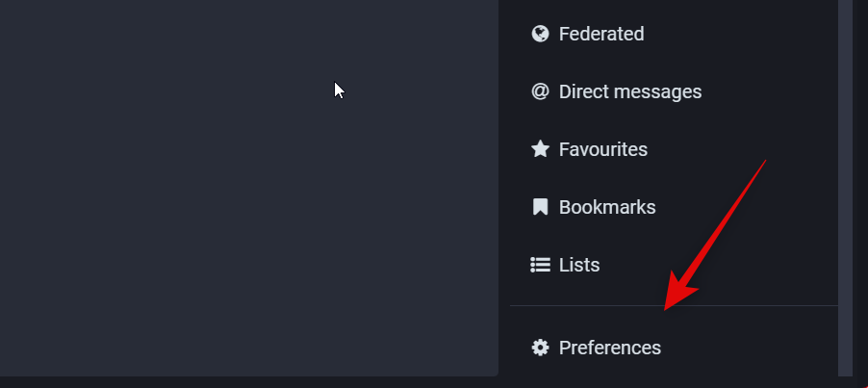Click the star icon beside Favourites
Viewport: 868px width, 388px height.
(540, 149)
